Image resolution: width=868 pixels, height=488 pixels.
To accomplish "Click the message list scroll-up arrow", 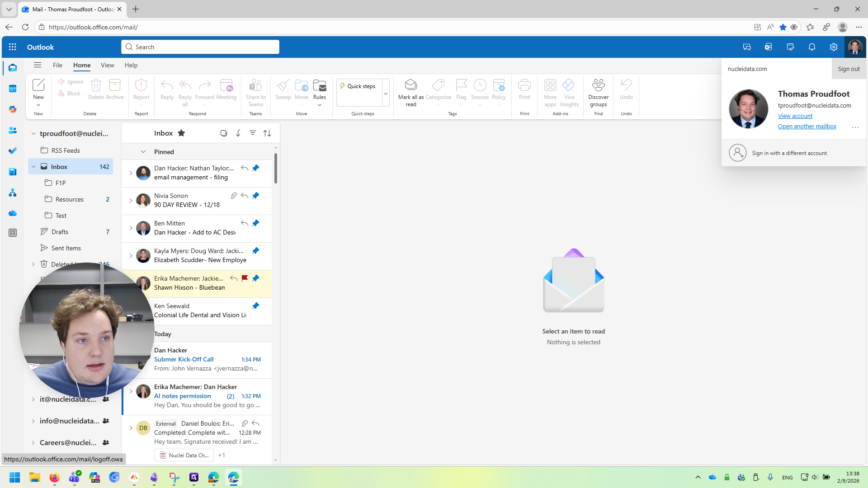I will point(276,148).
